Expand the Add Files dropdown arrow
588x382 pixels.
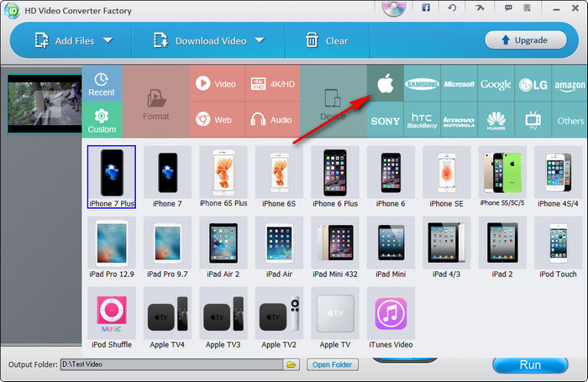pos(108,40)
